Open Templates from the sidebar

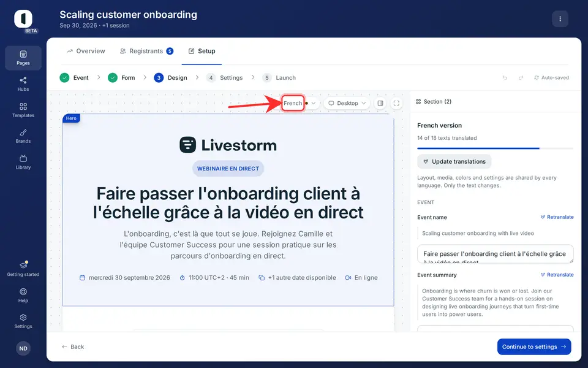point(23,110)
